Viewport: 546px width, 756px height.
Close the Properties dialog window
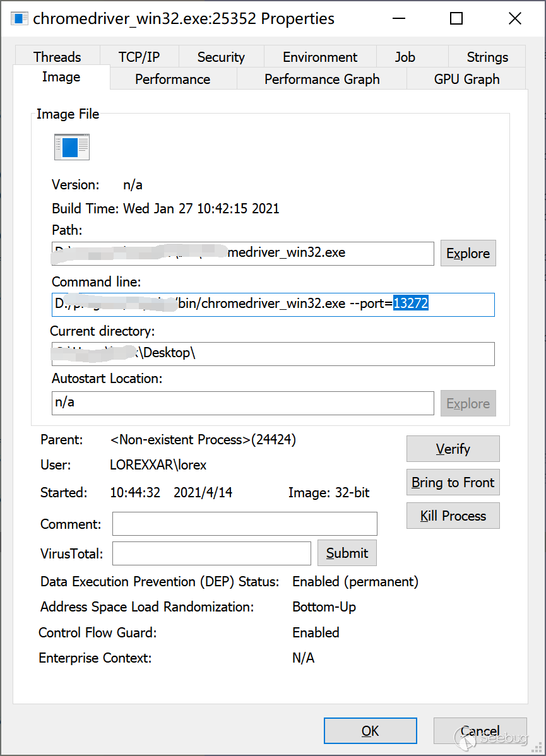[514, 18]
